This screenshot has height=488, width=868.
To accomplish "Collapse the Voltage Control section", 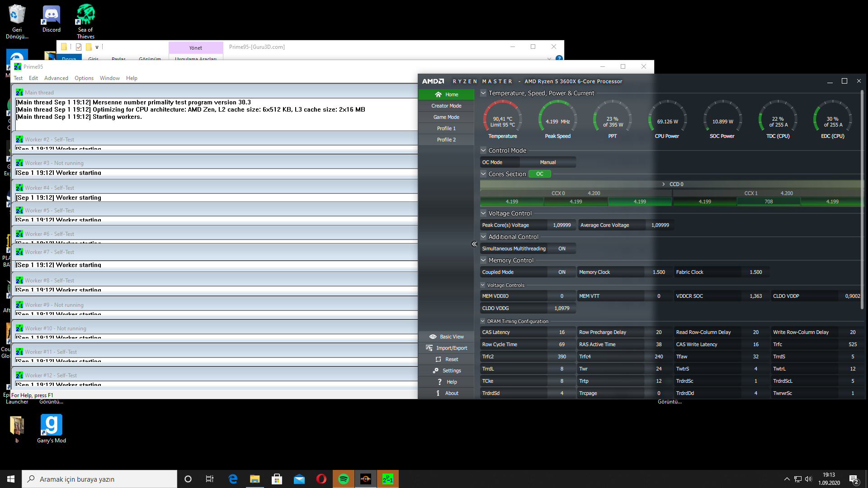I will click(x=483, y=213).
